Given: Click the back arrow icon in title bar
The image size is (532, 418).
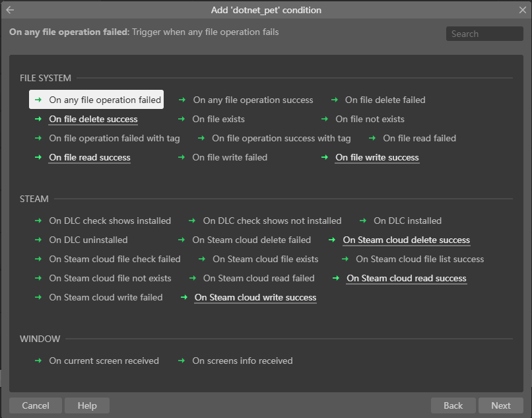Looking at the screenshot, I should click(x=10, y=10).
